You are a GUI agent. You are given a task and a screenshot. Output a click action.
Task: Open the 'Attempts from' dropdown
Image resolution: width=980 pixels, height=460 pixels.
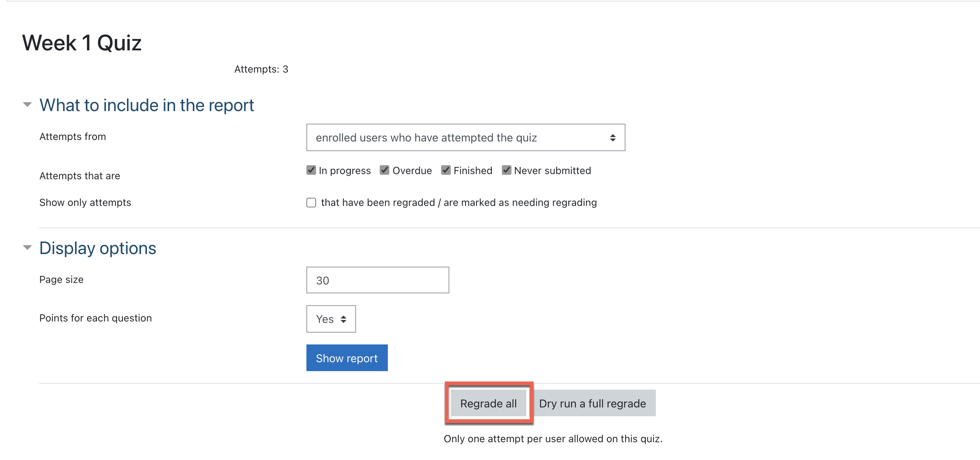click(x=465, y=137)
